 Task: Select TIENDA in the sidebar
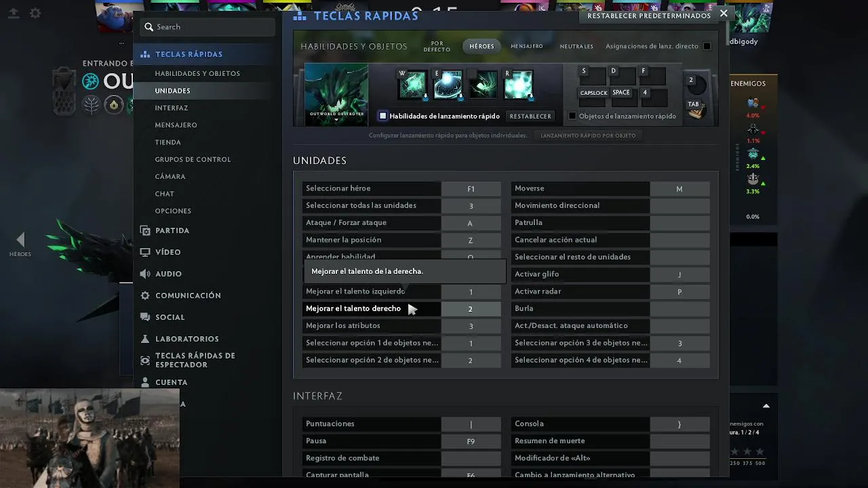point(167,142)
